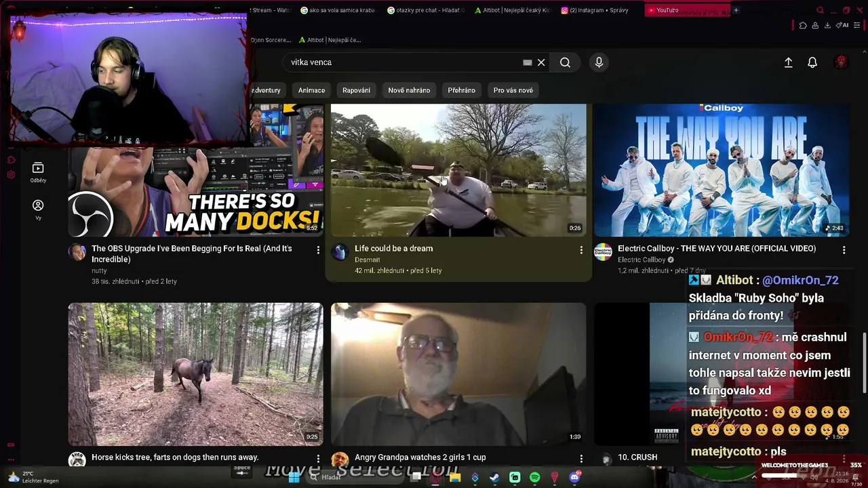The width and height of the screenshot is (868, 488).
Task: Focus the taskbar Hledat search box
Action: tap(356, 477)
